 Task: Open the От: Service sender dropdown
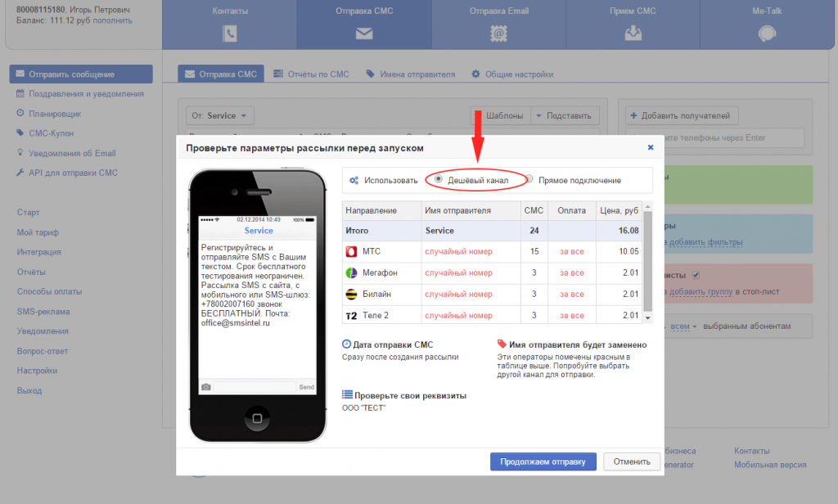pyautogui.click(x=220, y=116)
